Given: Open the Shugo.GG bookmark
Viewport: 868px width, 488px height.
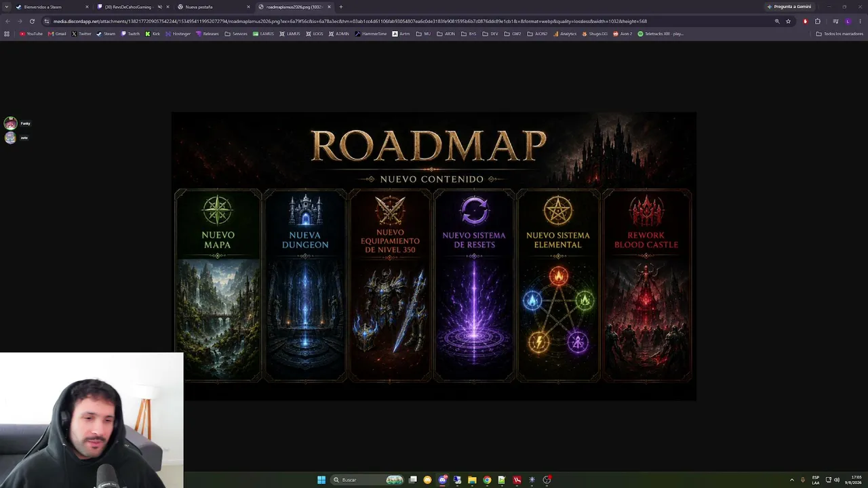Looking at the screenshot, I should [x=595, y=34].
